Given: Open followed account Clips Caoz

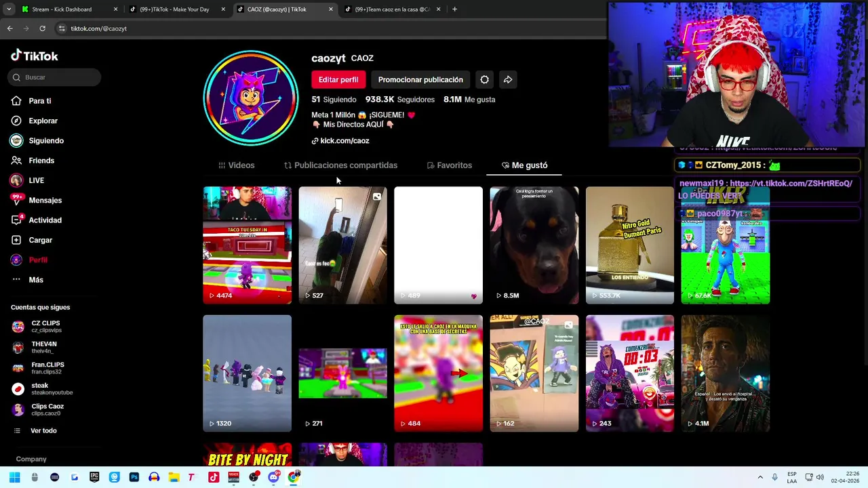Looking at the screenshot, I should tap(38, 410).
